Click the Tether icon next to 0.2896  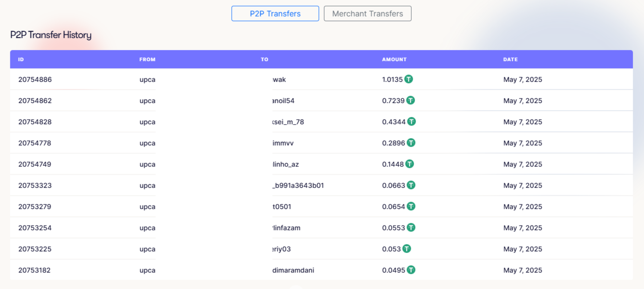pos(411,143)
